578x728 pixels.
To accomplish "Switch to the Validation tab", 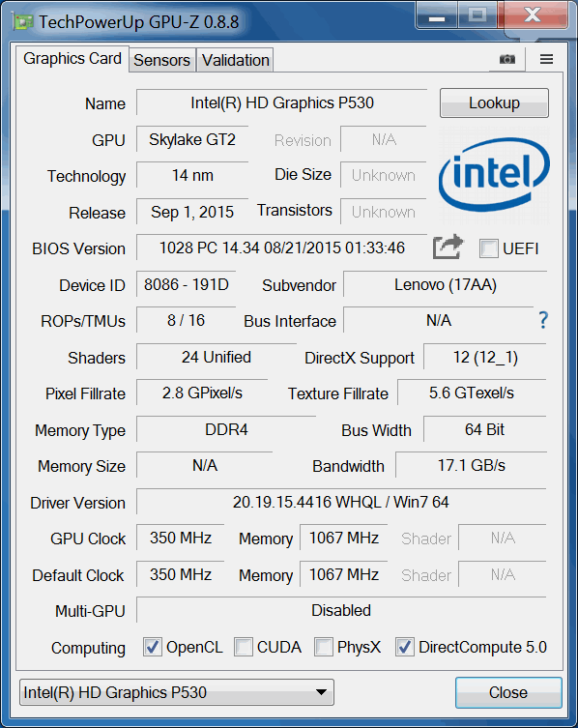I will (236, 60).
